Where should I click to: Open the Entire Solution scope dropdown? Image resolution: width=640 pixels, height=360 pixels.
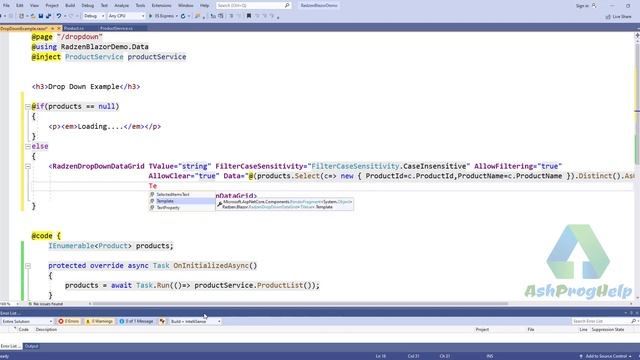[x=27, y=321]
